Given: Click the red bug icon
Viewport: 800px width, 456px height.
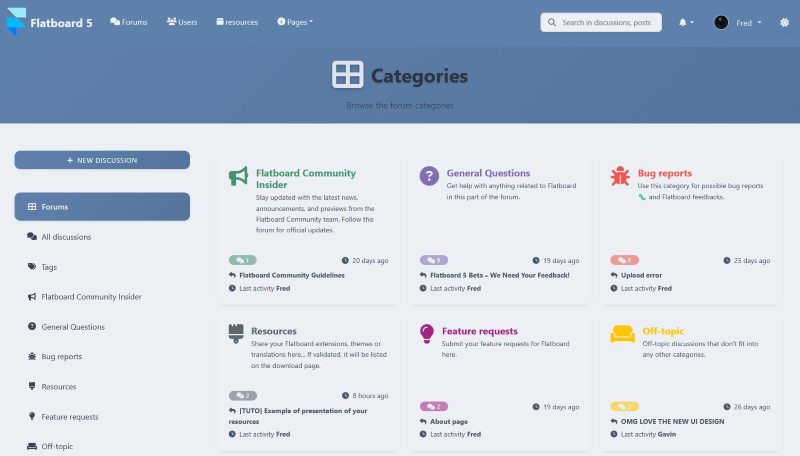Looking at the screenshot, I should point(620,176).
